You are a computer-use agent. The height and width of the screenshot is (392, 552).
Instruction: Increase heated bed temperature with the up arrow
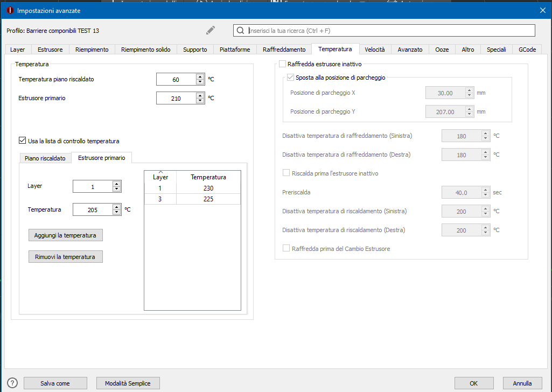[200, 76]
